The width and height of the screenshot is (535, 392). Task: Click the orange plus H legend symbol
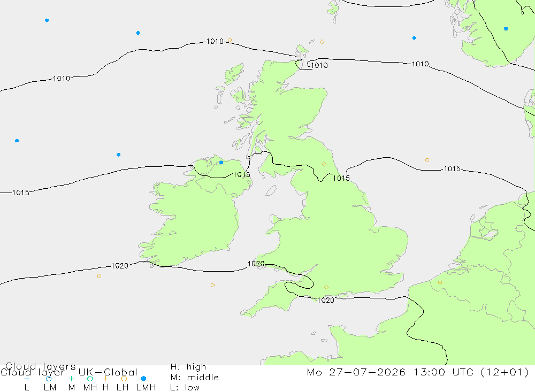pos(105,379)
